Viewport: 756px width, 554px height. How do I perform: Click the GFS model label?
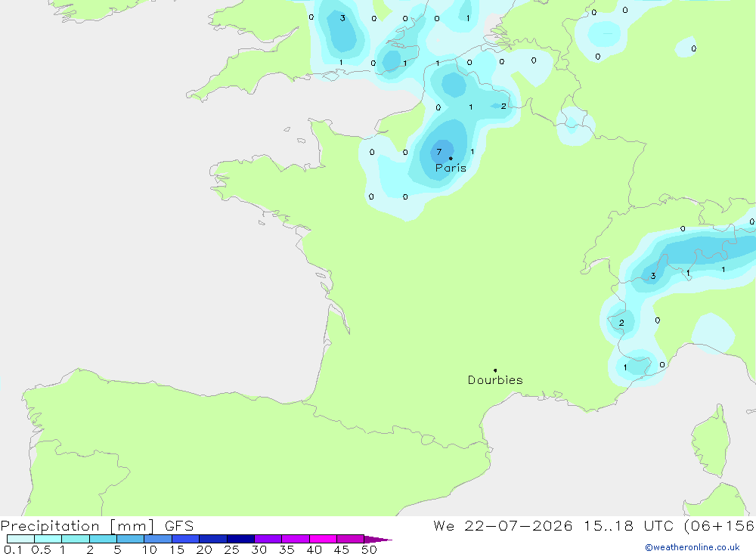click(179, 526)
